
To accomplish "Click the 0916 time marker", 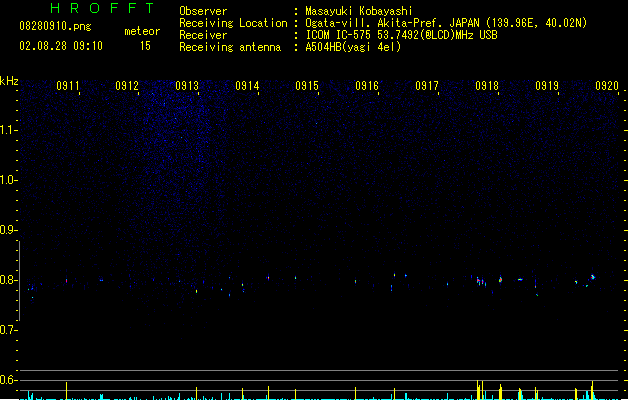I will [x=367, y=86].
